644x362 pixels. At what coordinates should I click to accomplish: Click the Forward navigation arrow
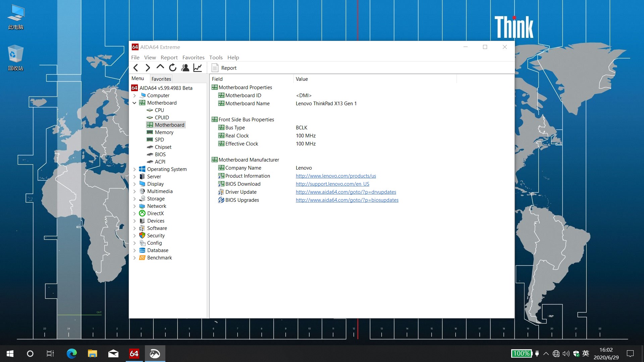point(148,68)
